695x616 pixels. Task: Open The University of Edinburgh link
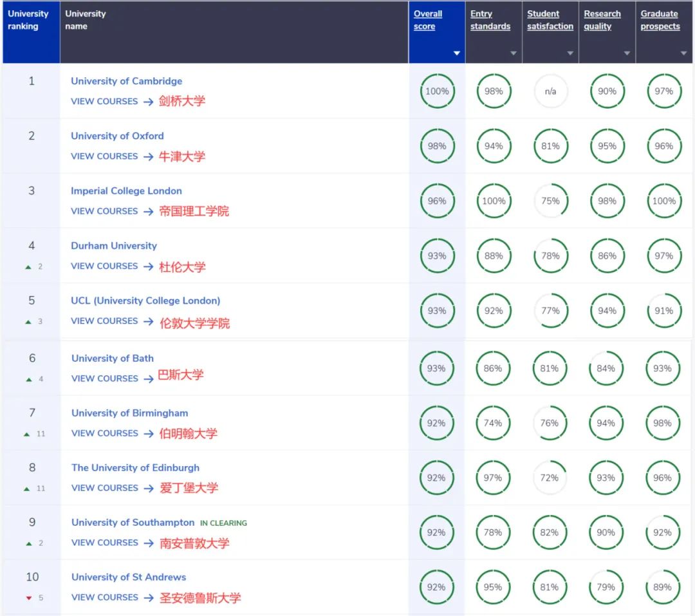coord(135,468)
